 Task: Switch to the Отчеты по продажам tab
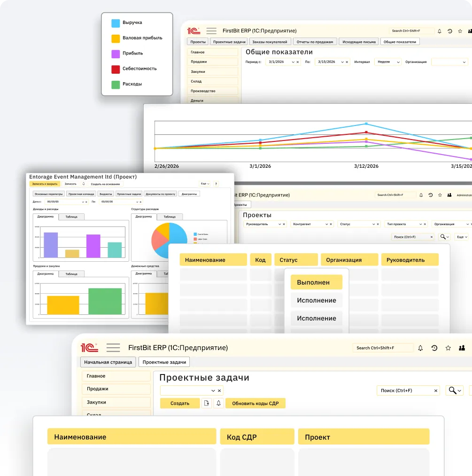(x=315, y=42)
